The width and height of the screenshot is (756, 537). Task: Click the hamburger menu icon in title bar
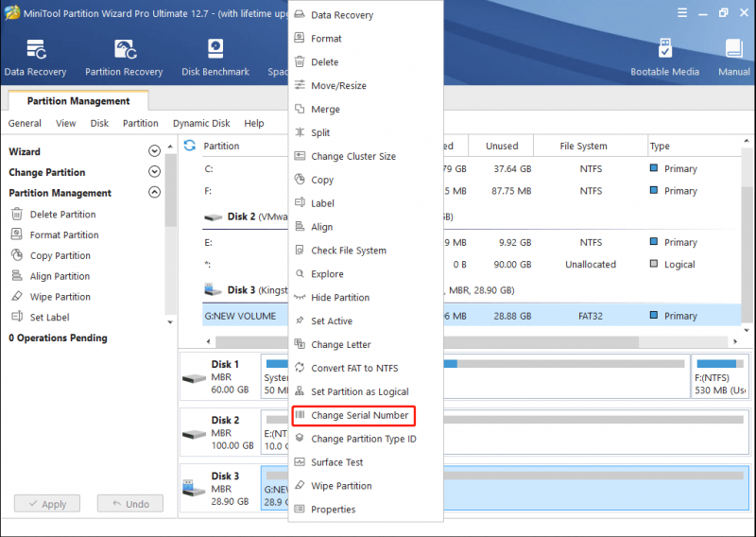coord(682,13)
